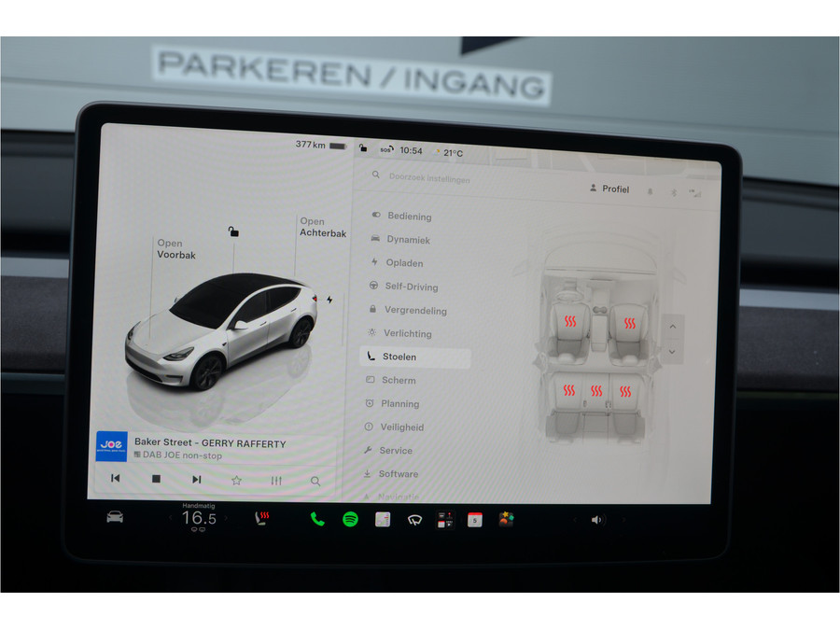This screenshot has width=840, height=630.
Task: Select the Verlichting menu item
Action: click(399, 333)
